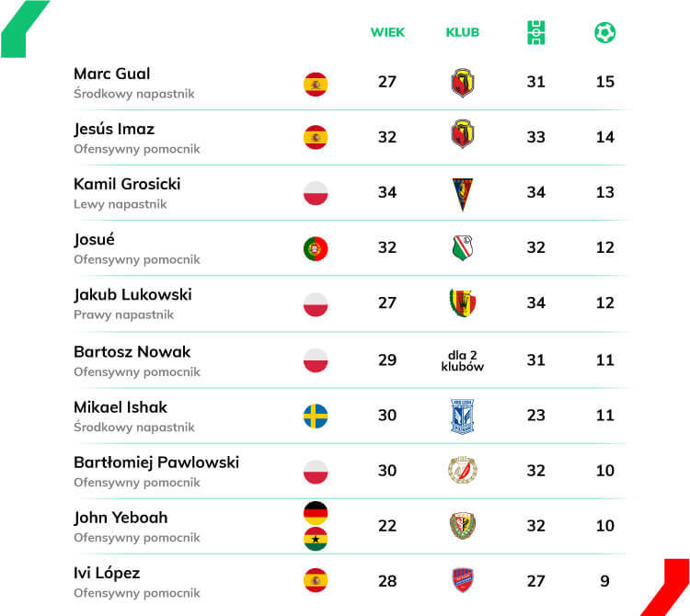Click John Yeboah's Śląsk Wrocław club crest
Screen dimensions: 690x616
(x=462, y=525)
